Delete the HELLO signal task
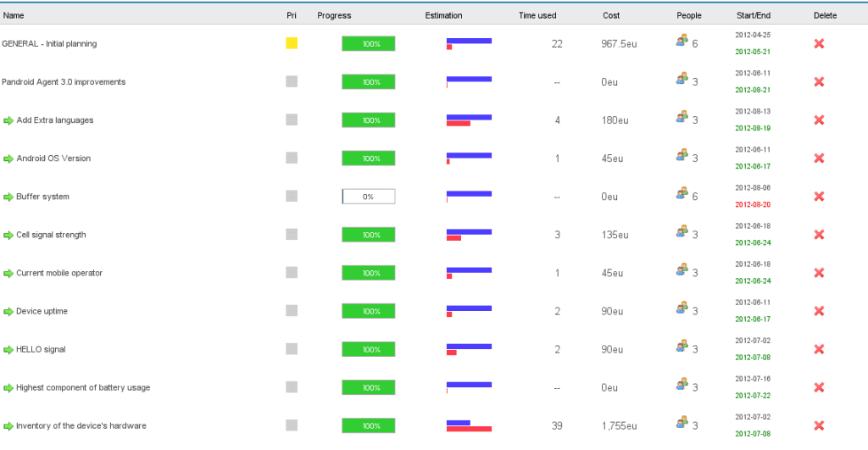Viewport: 868px width, 450px height. click(819, 349)
